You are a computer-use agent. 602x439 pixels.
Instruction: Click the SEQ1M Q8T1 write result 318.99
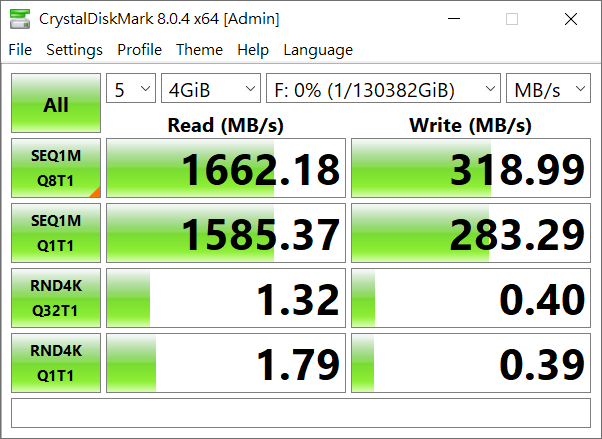click(471, 168)
